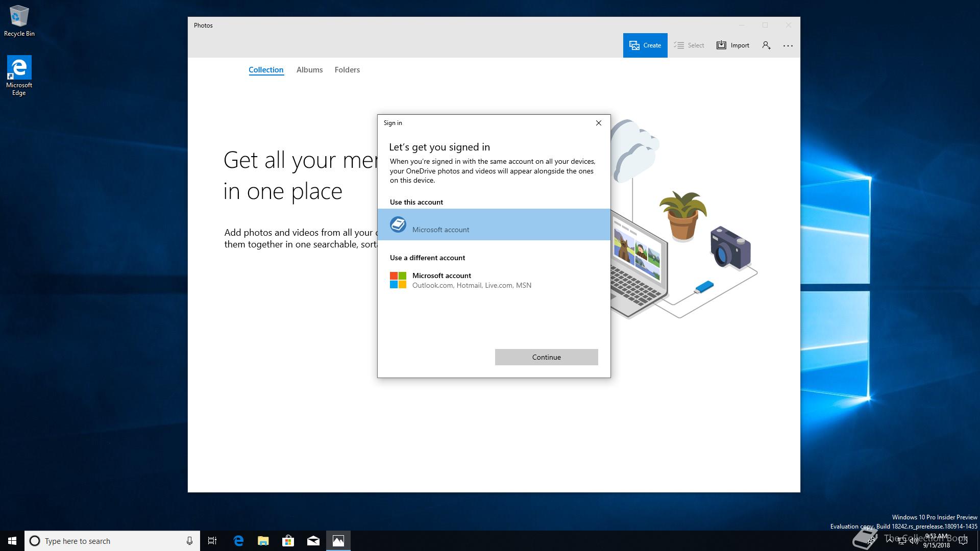This screenshot has width=980, height=551.
Task: Click the Create button in Photos toolbar
Action: pos(645,45)
